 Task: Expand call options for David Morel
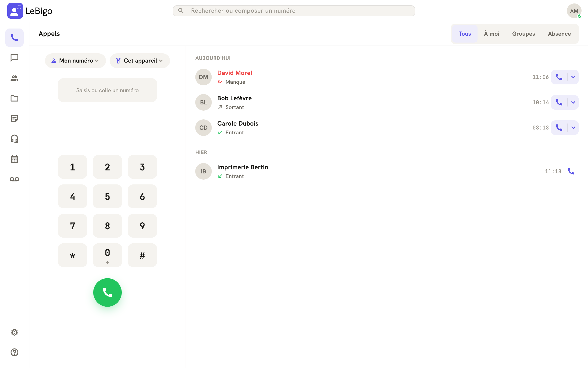point(573,77)
